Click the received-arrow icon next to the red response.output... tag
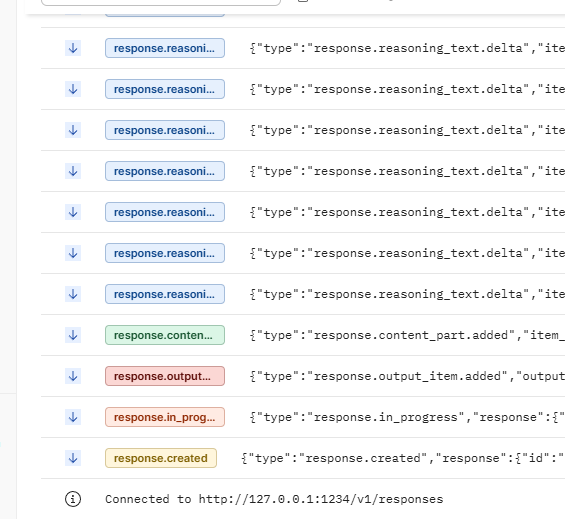The height and width of the screenshot is (519, 565). pos(73,376)
